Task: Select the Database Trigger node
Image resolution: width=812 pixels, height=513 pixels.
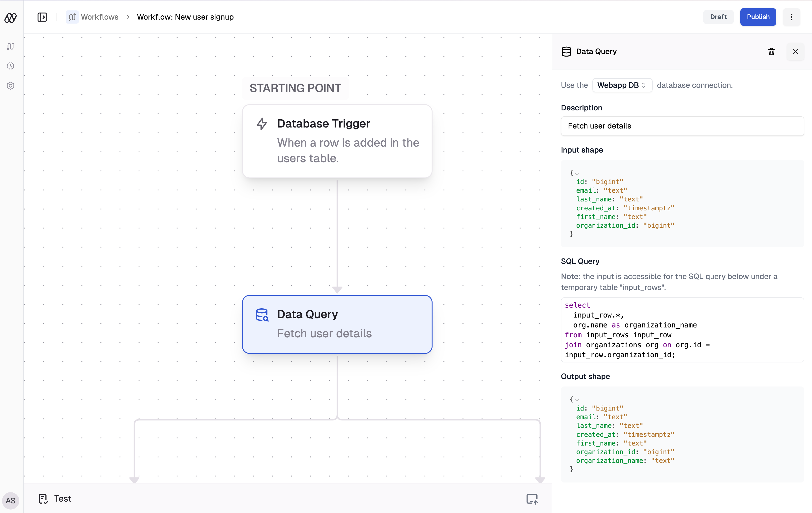Action: 337,141
